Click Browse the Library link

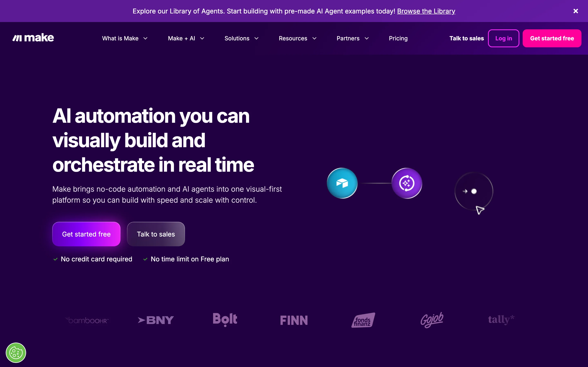tap(426, 11)
